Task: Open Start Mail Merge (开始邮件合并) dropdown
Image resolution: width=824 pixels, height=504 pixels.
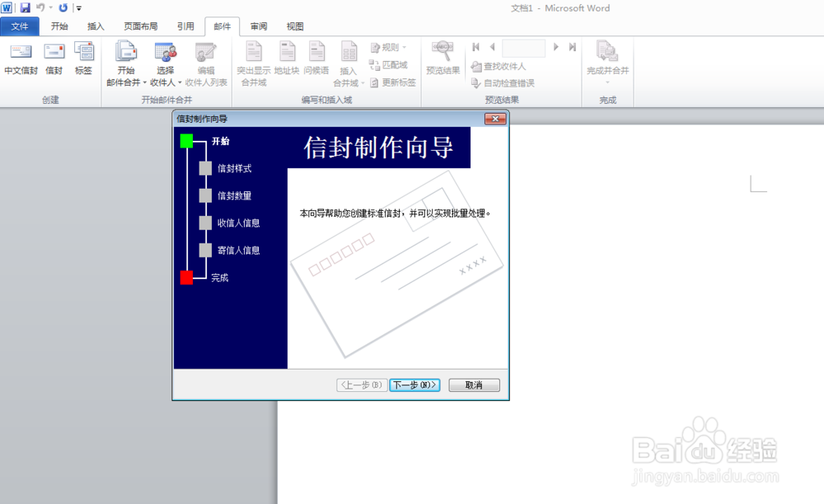Action: 126,64
